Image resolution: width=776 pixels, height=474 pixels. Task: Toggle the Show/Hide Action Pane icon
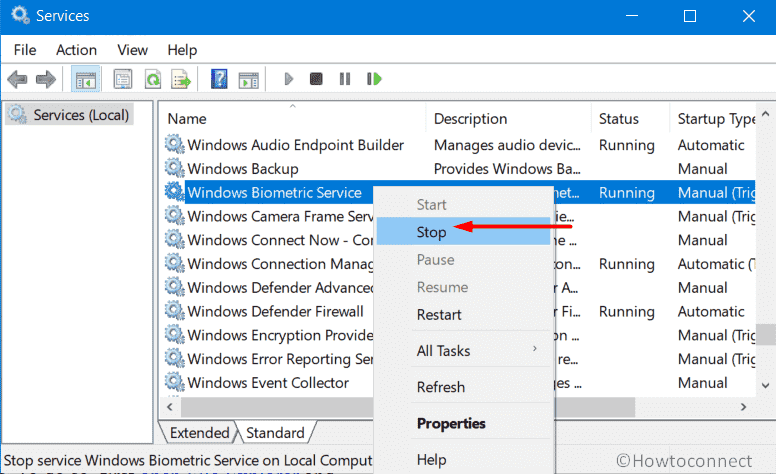(x=248, y=80)
